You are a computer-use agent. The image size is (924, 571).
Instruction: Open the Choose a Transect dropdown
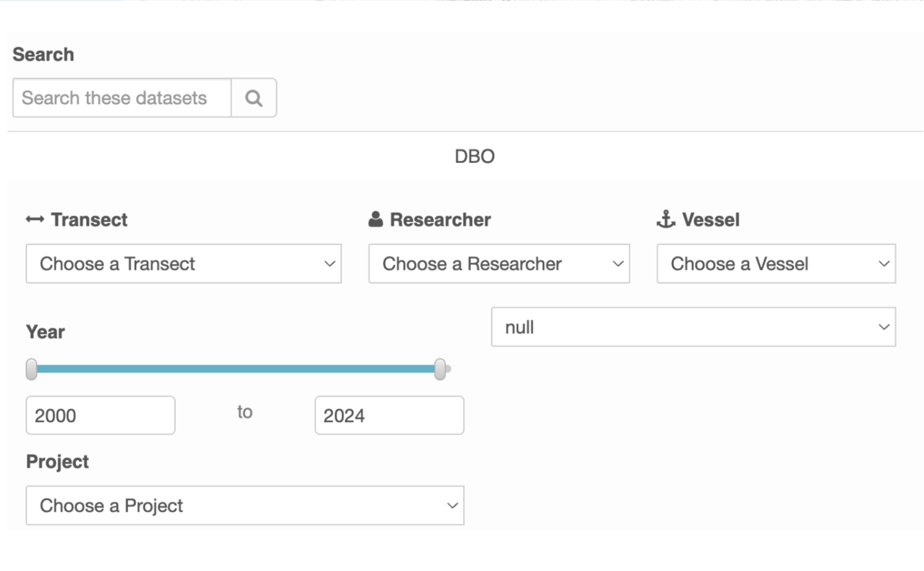click(183, 264)
